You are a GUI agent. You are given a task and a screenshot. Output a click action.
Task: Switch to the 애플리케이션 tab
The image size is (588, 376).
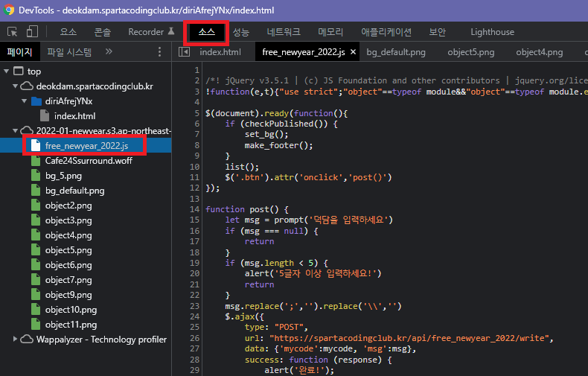386,32
